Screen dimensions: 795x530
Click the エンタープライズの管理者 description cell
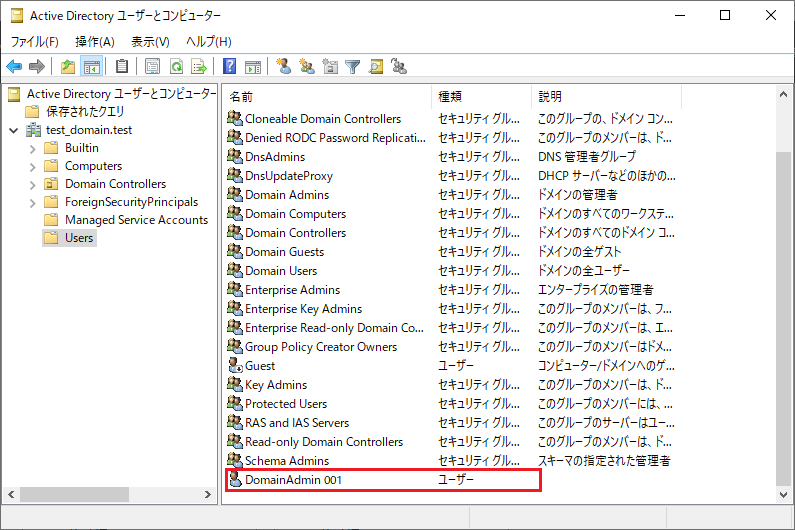596,290
